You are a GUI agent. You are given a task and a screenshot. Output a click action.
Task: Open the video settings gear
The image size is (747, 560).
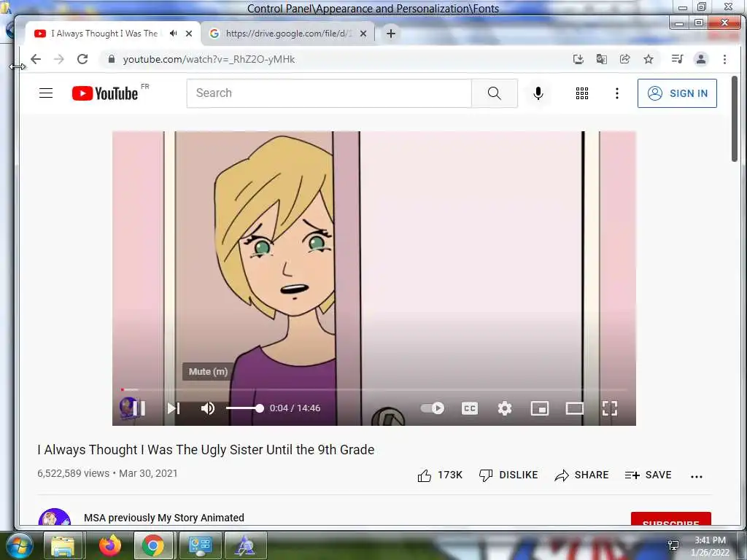[x=505, y=408]
